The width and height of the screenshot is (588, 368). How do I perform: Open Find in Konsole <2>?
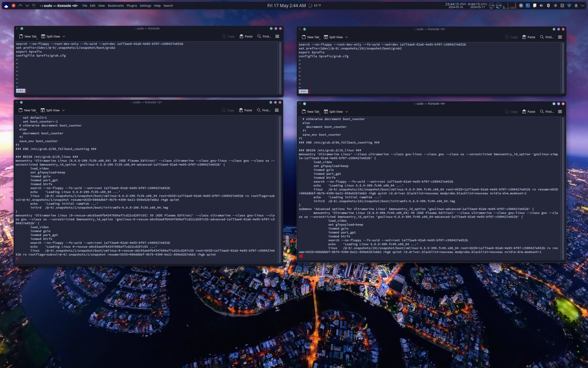pyautogui.click(x=264, y=110)
